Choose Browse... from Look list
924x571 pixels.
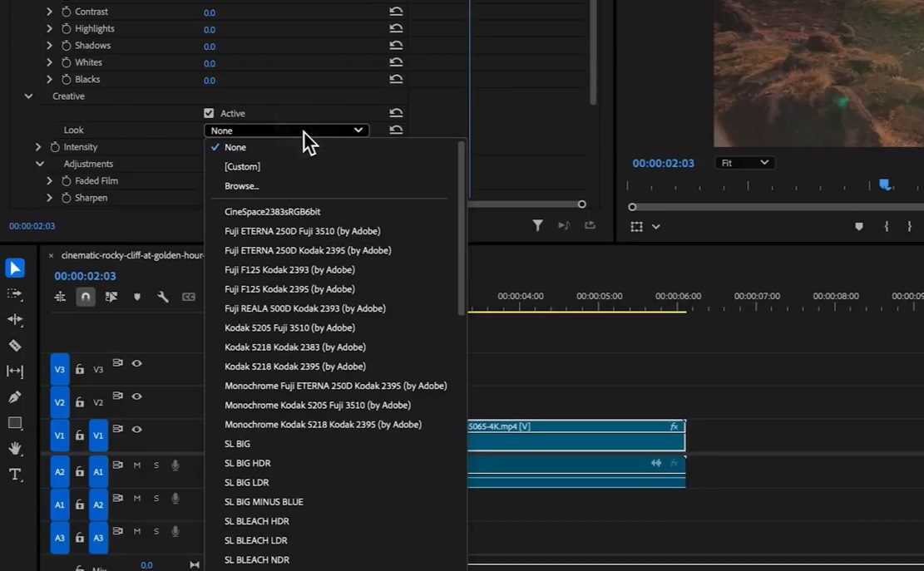242,186
